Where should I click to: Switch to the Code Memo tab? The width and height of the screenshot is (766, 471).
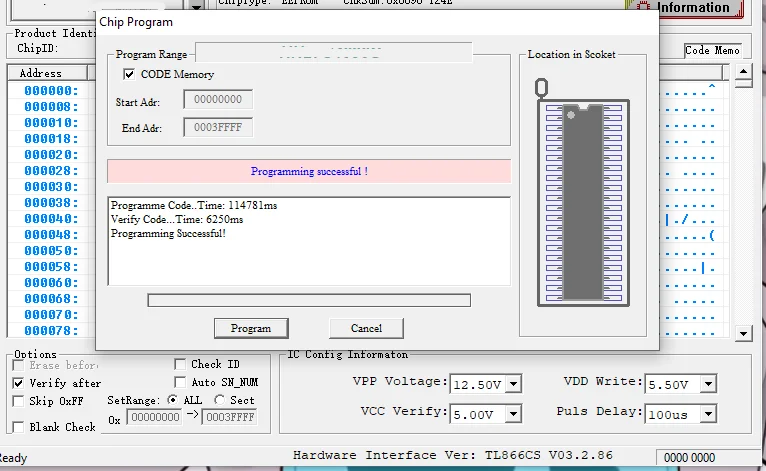[712, 50]
